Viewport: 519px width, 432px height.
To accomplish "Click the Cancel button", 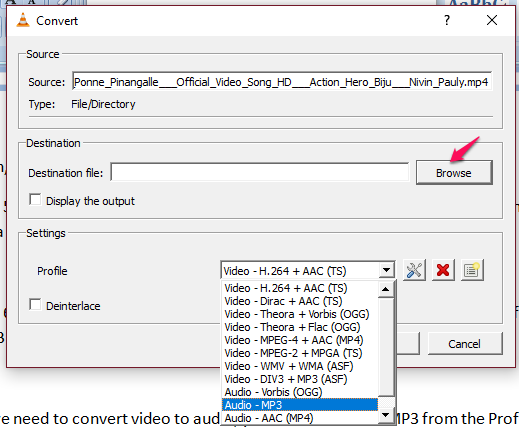I will tap(465, 344).
